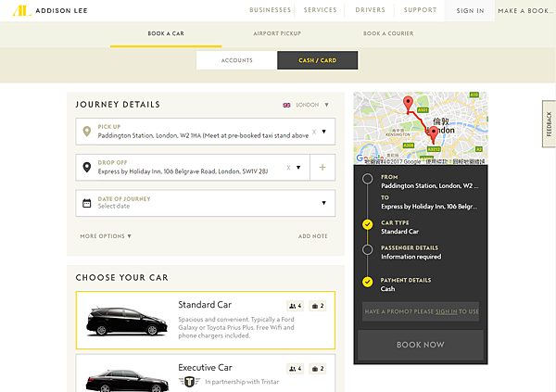Screen dimensions: 556x392
Task: Select the Accounts payment option
Action: [x=237, y=60]
